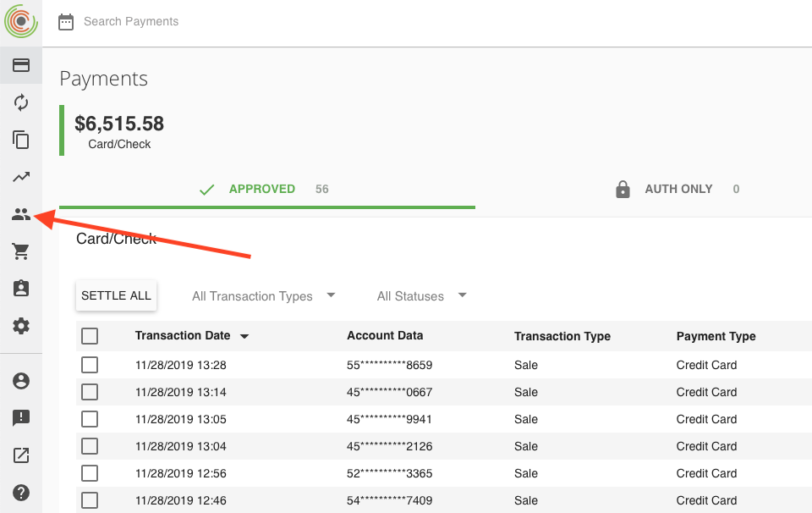
Task: Click into the Search Payments field
Action: point(254,22)
